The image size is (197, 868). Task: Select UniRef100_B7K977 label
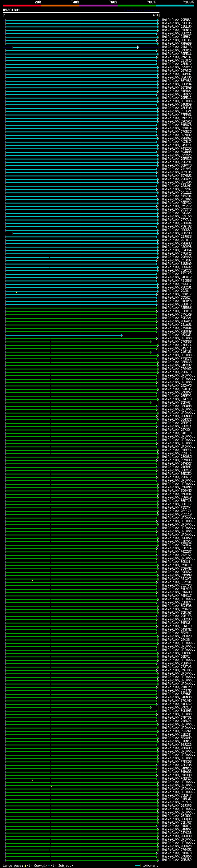pos(177,94)
